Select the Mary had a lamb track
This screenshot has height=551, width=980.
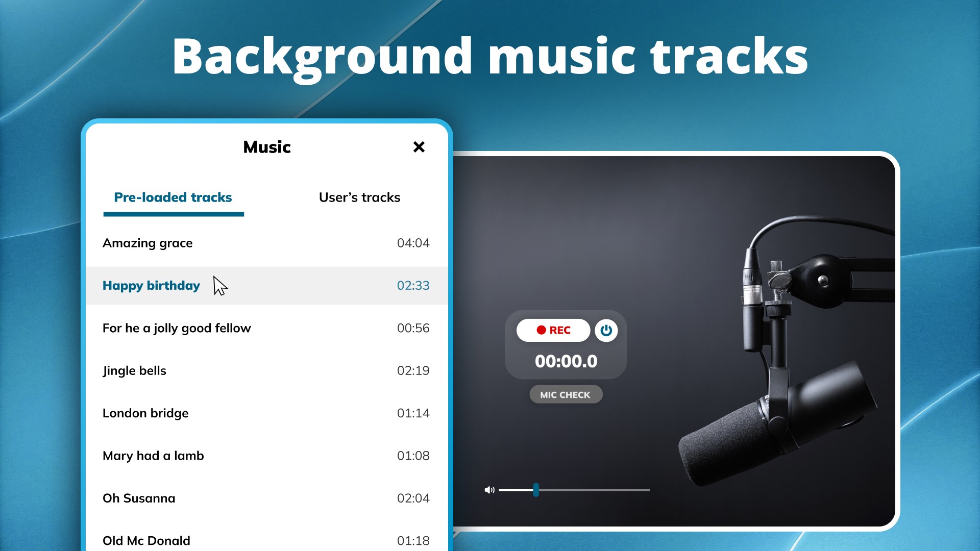point(153,456)
